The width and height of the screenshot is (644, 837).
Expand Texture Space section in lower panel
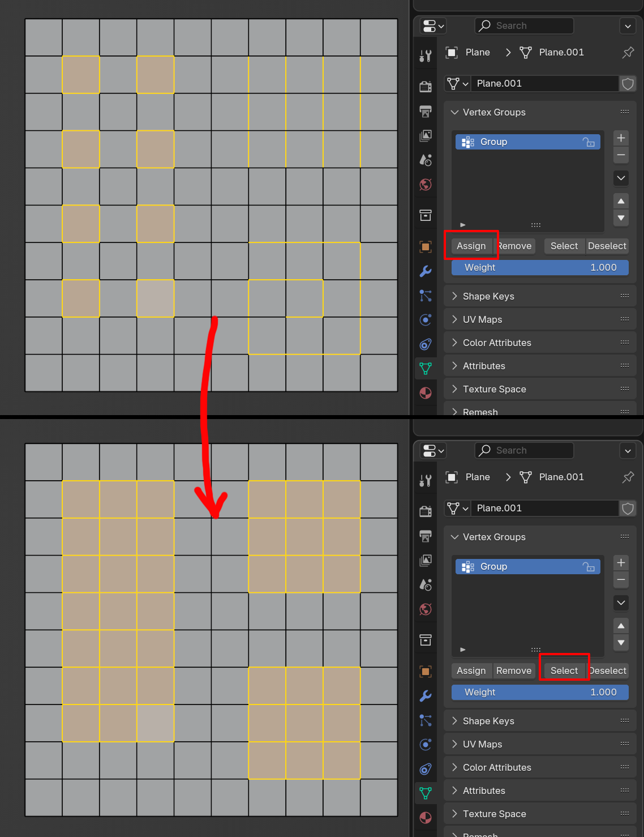(x=454, y=814)
